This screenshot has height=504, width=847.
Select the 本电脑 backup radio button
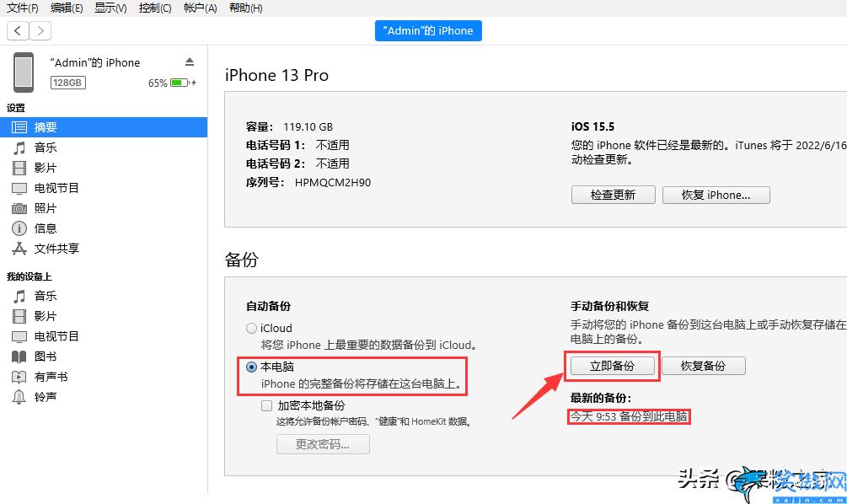(x=251, y=367)
